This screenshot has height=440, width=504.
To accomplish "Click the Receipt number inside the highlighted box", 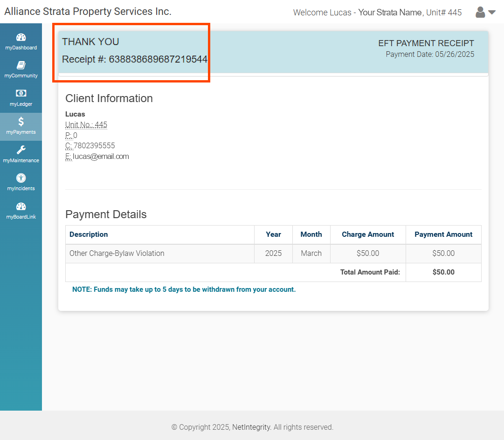I will pyautogui.click(x=135, y=59).
